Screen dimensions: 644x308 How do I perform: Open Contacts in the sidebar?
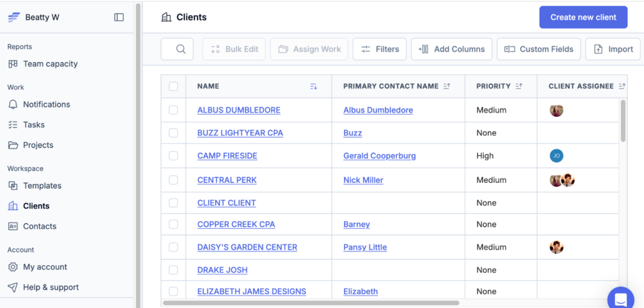[x=32, y=226]
